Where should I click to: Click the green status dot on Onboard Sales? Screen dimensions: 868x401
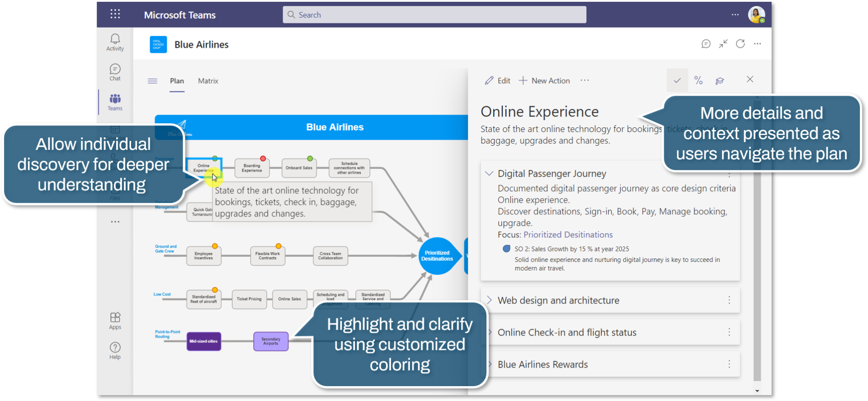pyautogui.click(x=310, y=159)
